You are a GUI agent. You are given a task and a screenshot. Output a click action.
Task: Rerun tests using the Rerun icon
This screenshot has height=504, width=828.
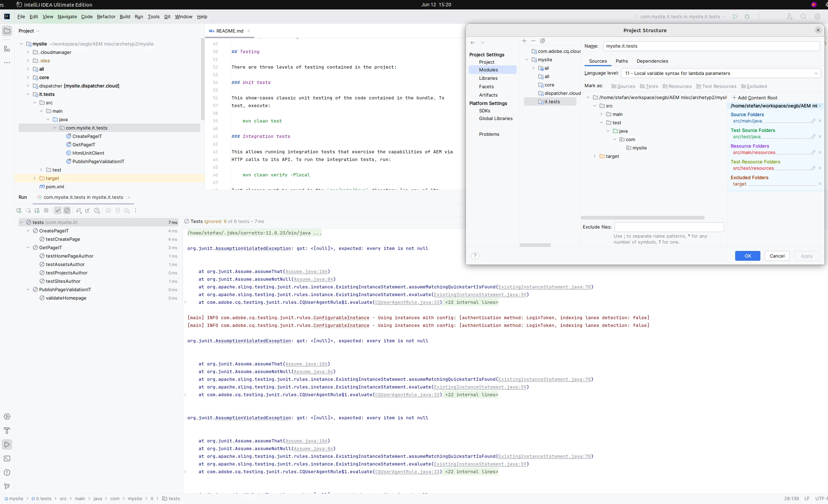pos(19,211)
